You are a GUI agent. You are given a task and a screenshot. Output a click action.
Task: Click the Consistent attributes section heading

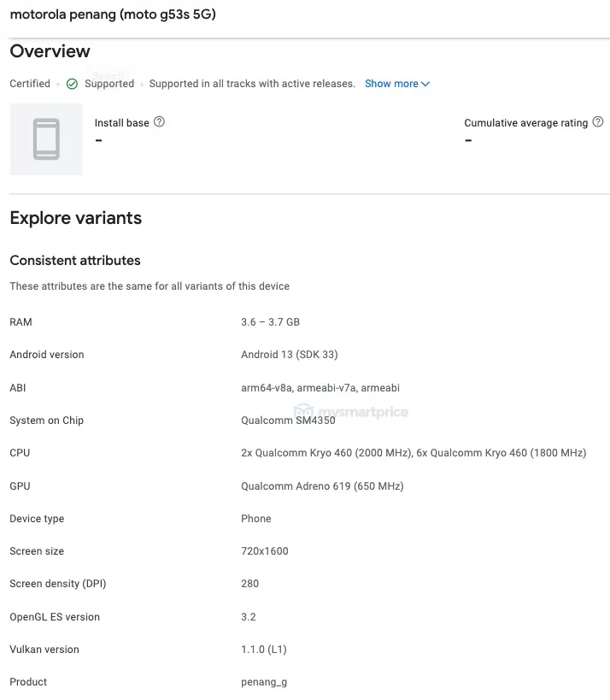[x=75, y=261]
